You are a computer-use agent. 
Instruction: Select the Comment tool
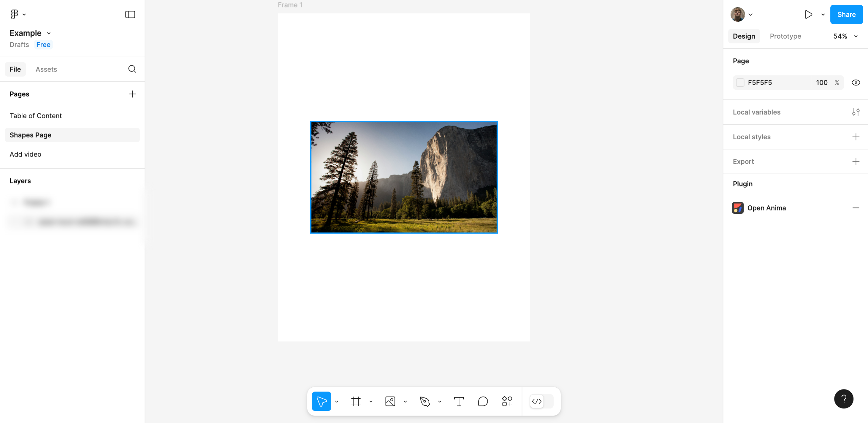(x=483, y=401)
